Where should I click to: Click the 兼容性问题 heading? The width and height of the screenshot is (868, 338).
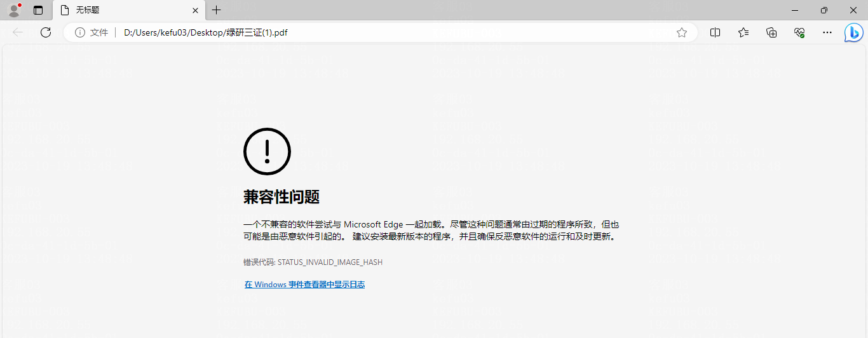point(281,197)
